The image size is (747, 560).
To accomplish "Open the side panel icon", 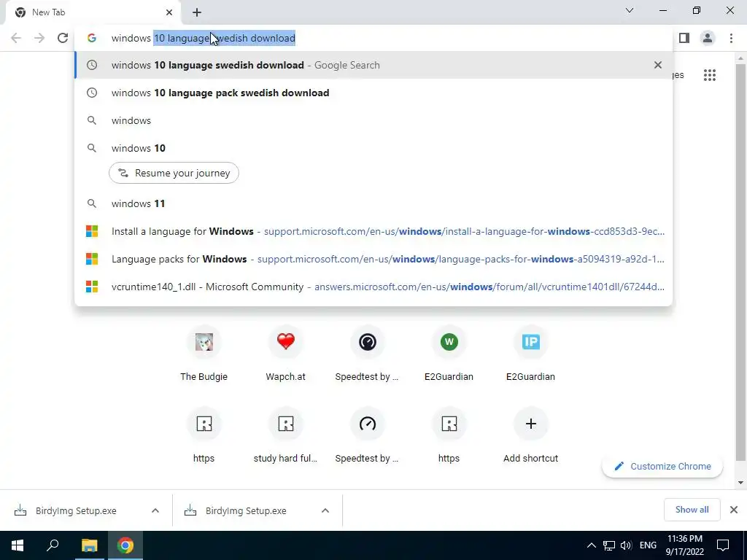I will (x=684, y=38).
